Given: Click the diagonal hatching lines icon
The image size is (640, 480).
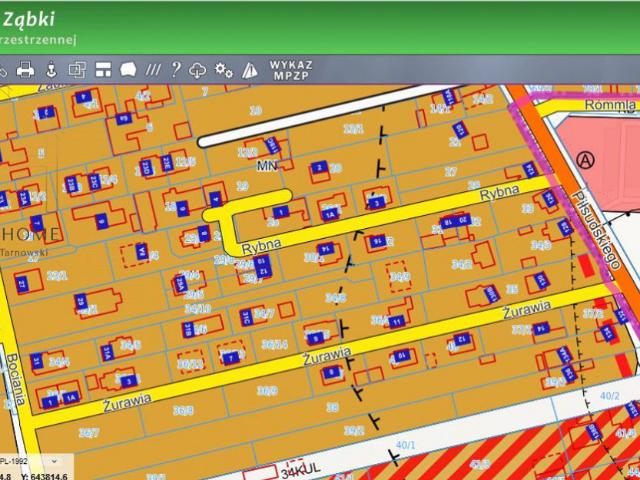Looking at the screenshot, I should (x=152, y=70).
